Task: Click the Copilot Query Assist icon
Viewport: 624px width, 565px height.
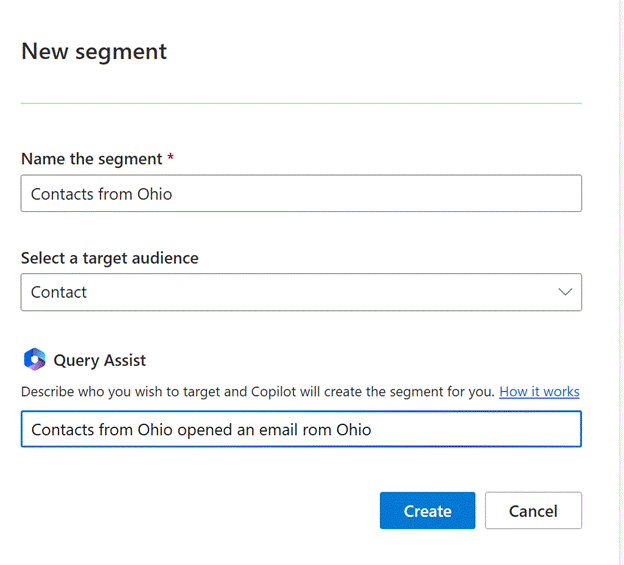Action: tap(34, 360)
